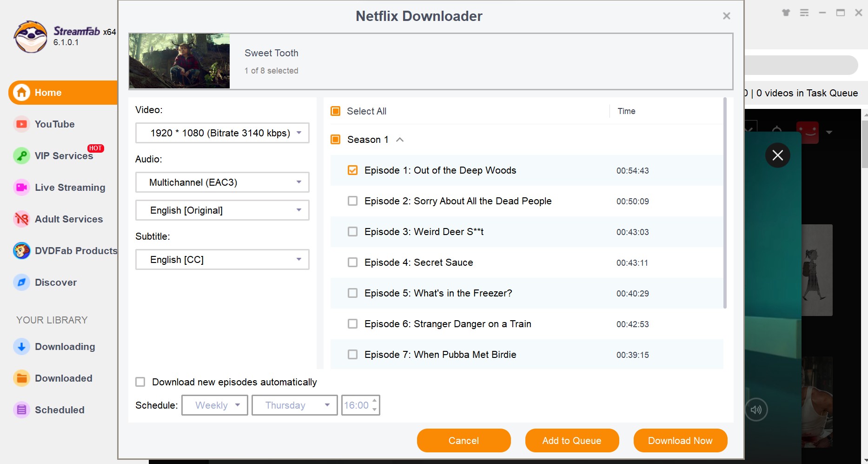Click the StreamFab sloth logo
The width and height of the screenshot is (868, 464).
coord(31,37)
